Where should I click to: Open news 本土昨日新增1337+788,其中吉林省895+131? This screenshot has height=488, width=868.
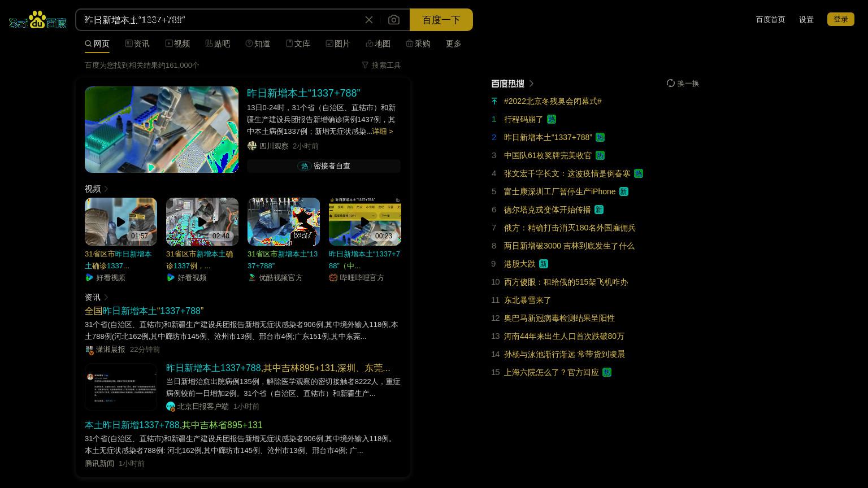pos(173,425)
